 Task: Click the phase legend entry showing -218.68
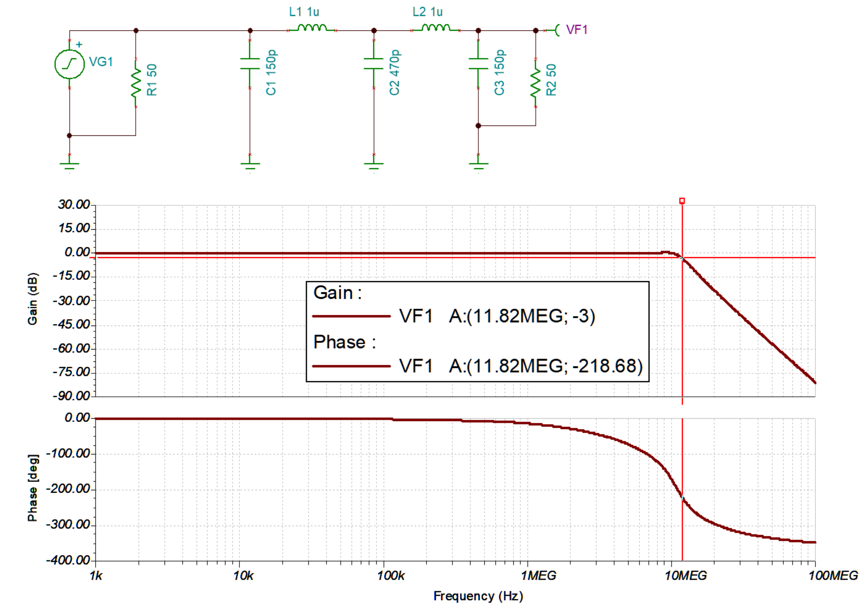(x=521, y=366)
